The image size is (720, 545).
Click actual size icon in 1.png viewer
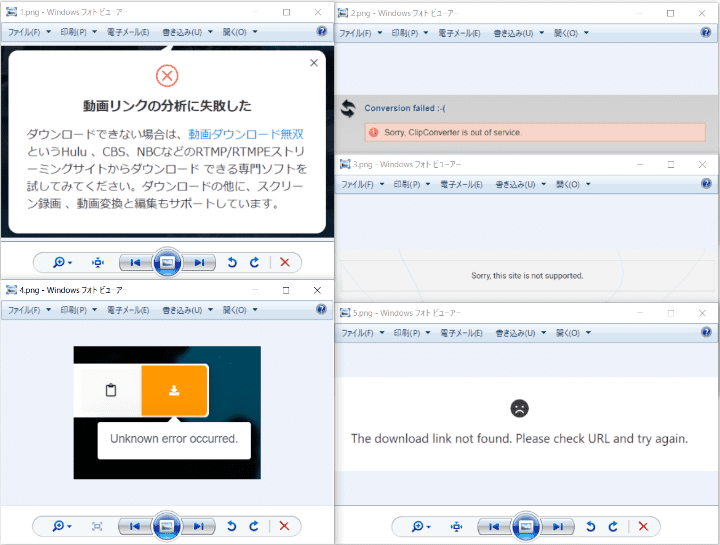click(98, 262)
